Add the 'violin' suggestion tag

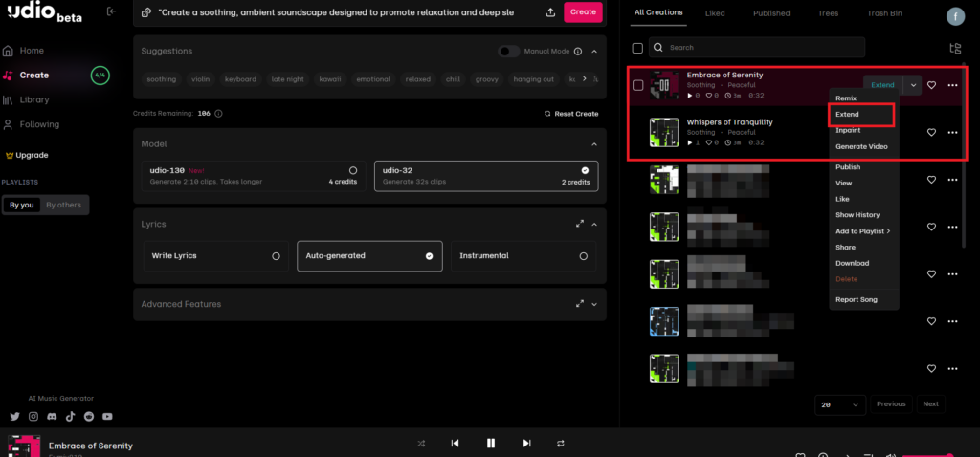(201, 79)
